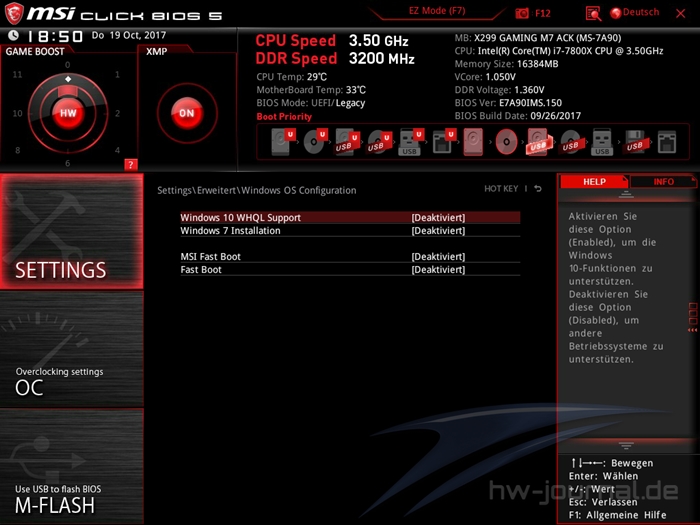The width and height of the screenshot is (700, 525).
Task: Click the clock icon beside the time
Action: point(13,35)
